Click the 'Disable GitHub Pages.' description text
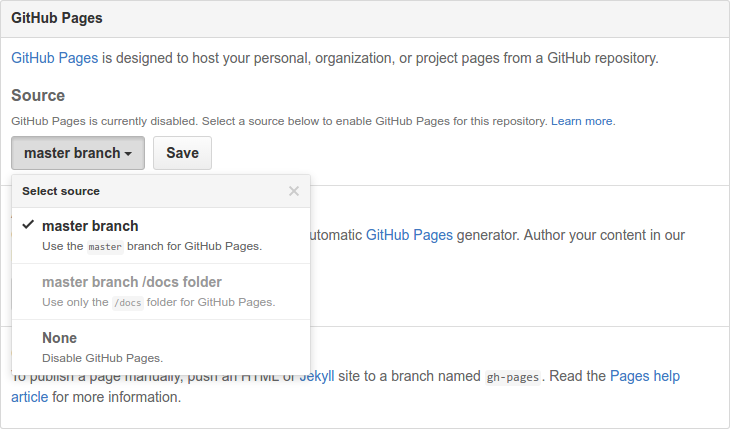Screen dimensions: 730x429 click(102, 357)
